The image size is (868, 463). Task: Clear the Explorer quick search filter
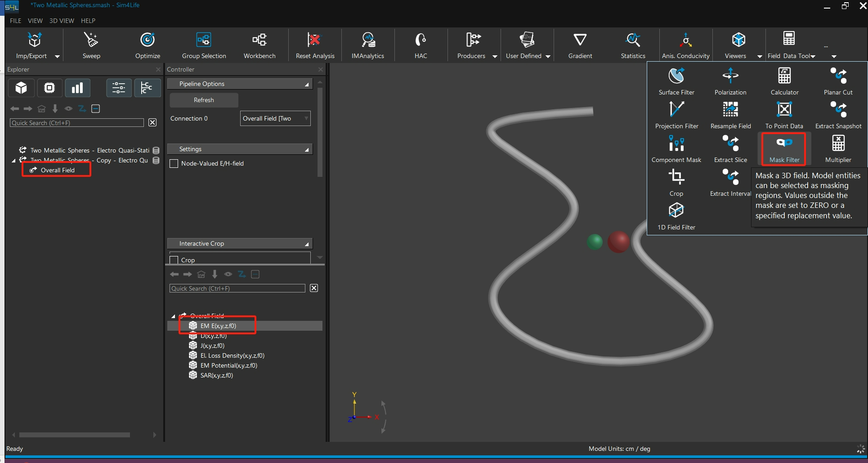point(152,123)
